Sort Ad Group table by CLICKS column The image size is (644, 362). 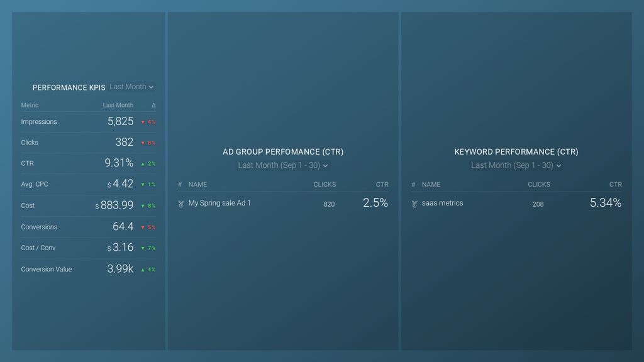pos(325,185)
